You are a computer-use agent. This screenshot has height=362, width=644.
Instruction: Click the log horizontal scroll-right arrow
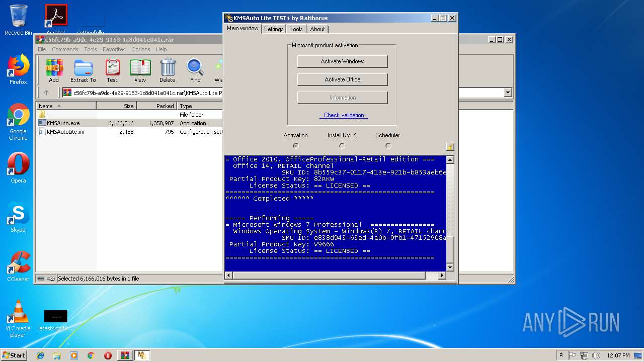coord(442,276)
